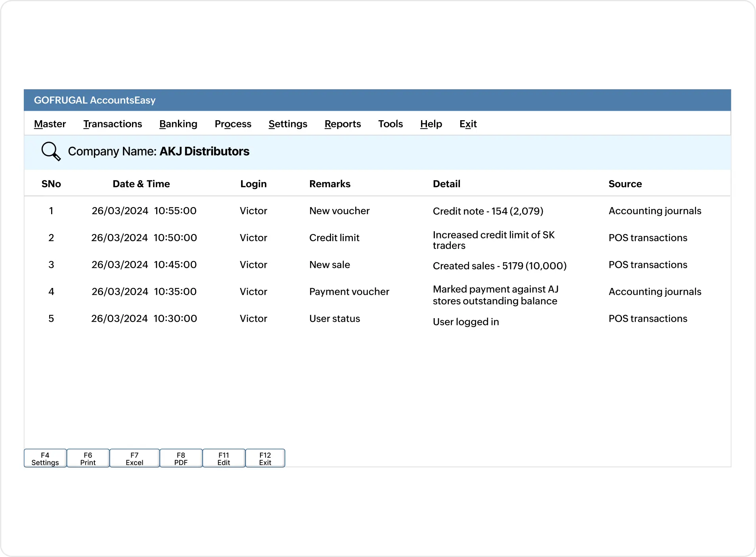The width and height of the screenshot is (756, 557).
Task: Click the search magnifier icon
Action: (x=50, y=151)
